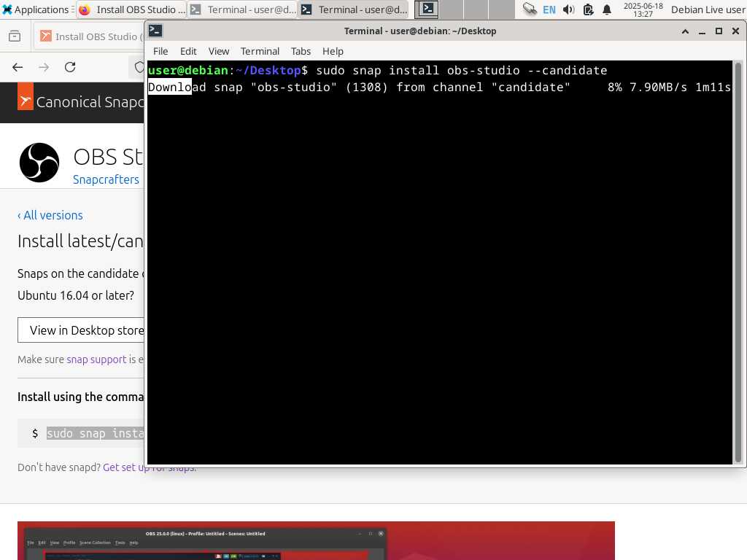Open the terminal View menu

[219, 52]
